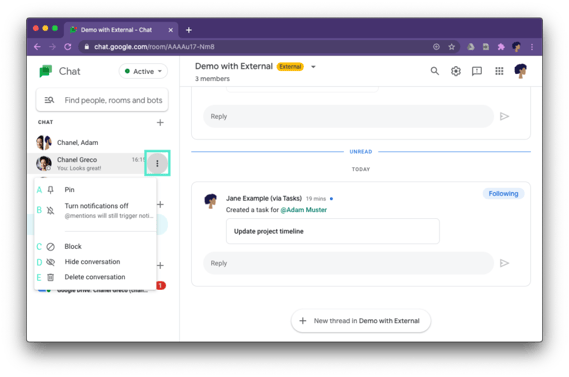Open the browser's three-dot Chrome menu
This screenshot has width=569, height=377.
[x=532, y=47]
